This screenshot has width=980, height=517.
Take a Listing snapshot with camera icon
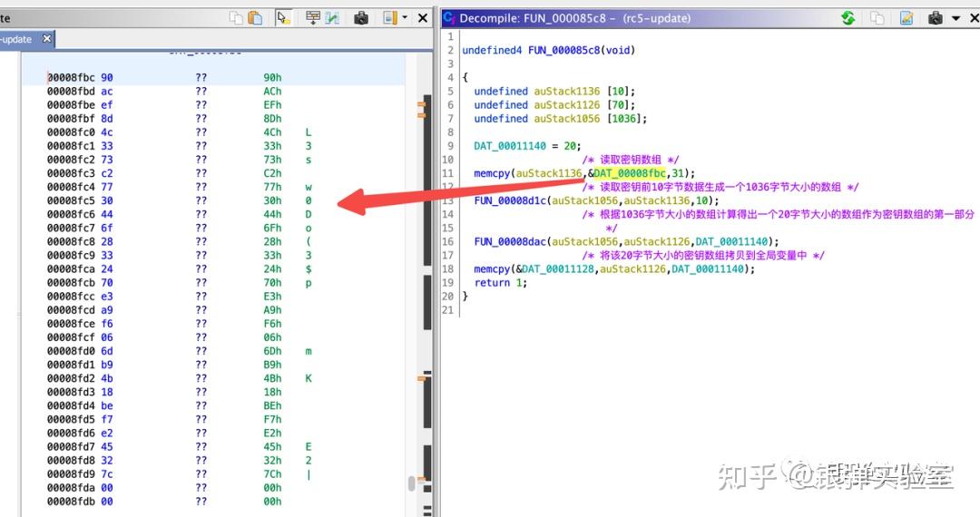[x=361, y=18]
